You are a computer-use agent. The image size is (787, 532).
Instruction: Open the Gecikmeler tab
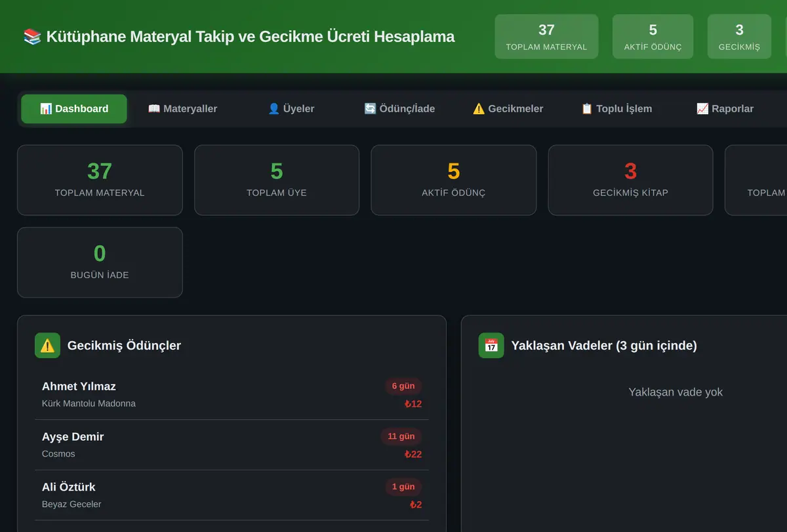coord(508,109)
